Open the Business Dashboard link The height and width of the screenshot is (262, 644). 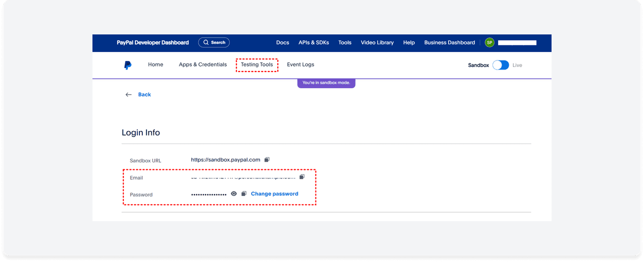tap(449, 43)
